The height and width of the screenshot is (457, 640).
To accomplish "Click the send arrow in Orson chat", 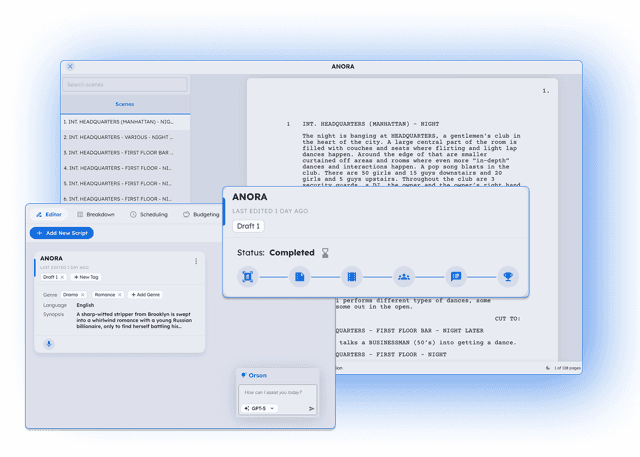I will click(x=311, y=408).
